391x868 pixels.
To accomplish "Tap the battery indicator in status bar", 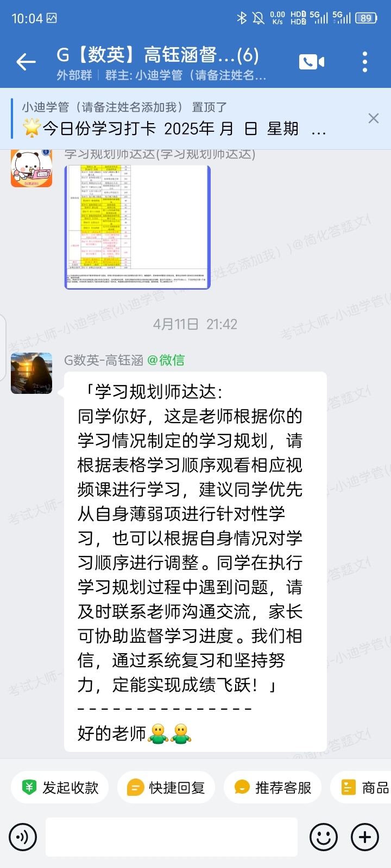I will [x=367, y=18].
